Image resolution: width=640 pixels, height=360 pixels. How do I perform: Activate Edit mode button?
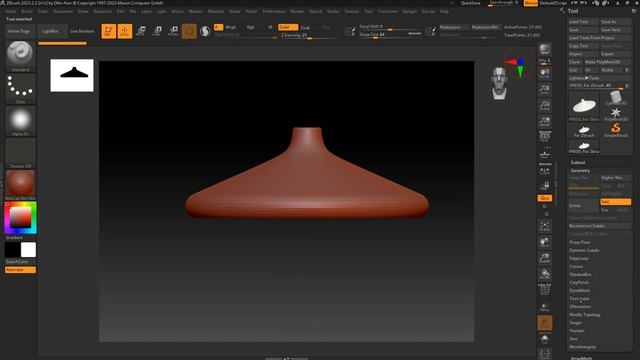pos(109,31)
